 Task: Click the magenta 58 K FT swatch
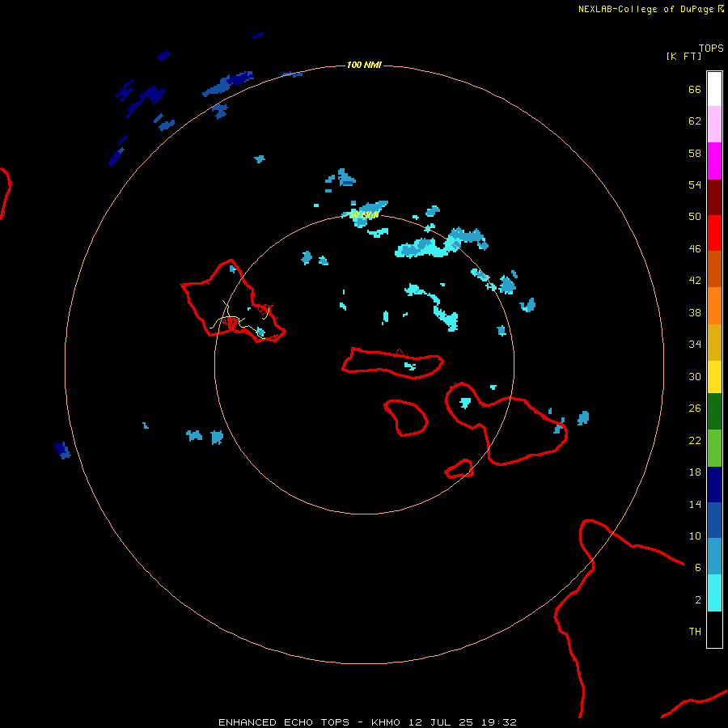tap(714, 161)
